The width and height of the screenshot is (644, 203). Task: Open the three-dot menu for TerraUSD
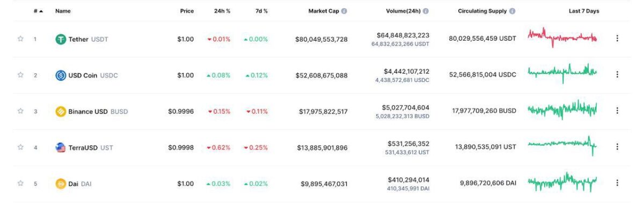click(617, 146)
